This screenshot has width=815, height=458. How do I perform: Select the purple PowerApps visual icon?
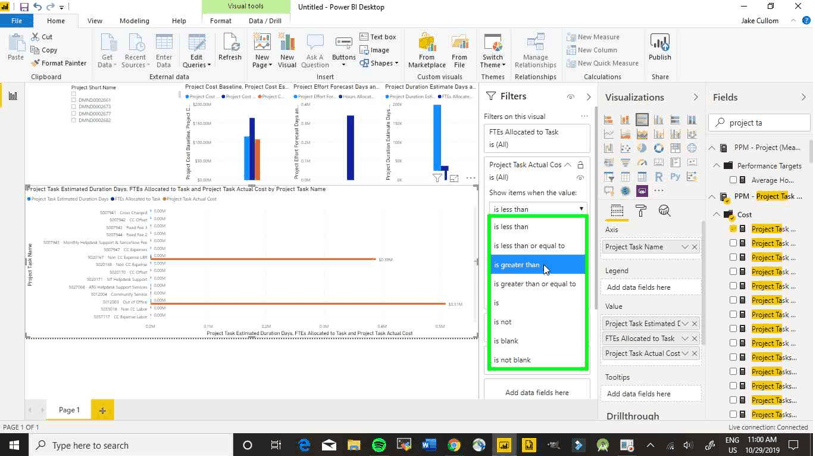tap(642, 191)
